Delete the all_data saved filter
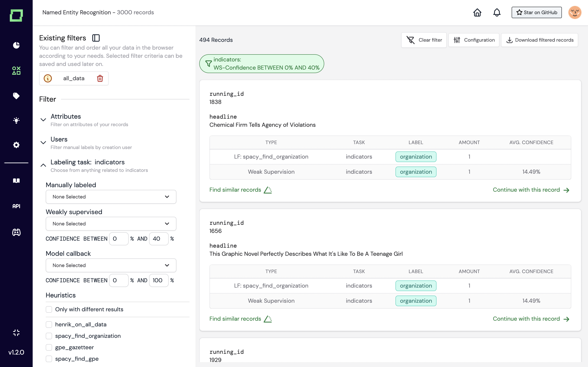The width and height of the screenshot is (588, 367). (100, 78)
